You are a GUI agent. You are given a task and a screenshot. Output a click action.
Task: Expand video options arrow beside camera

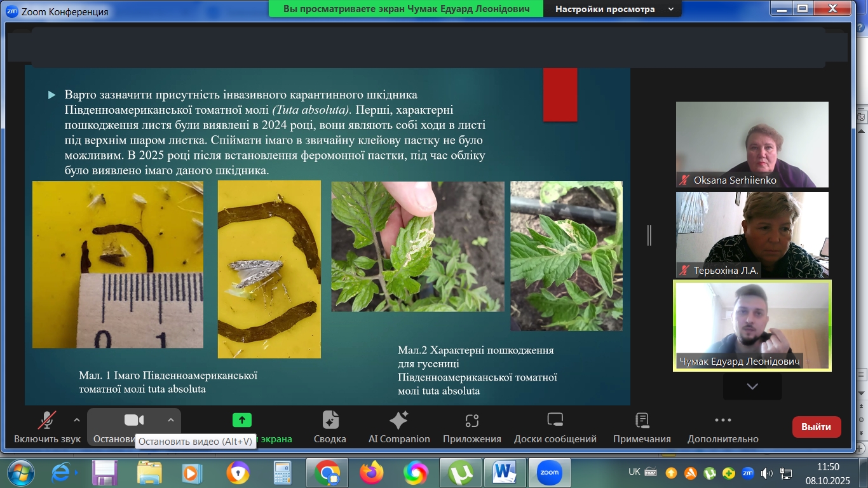170,420
